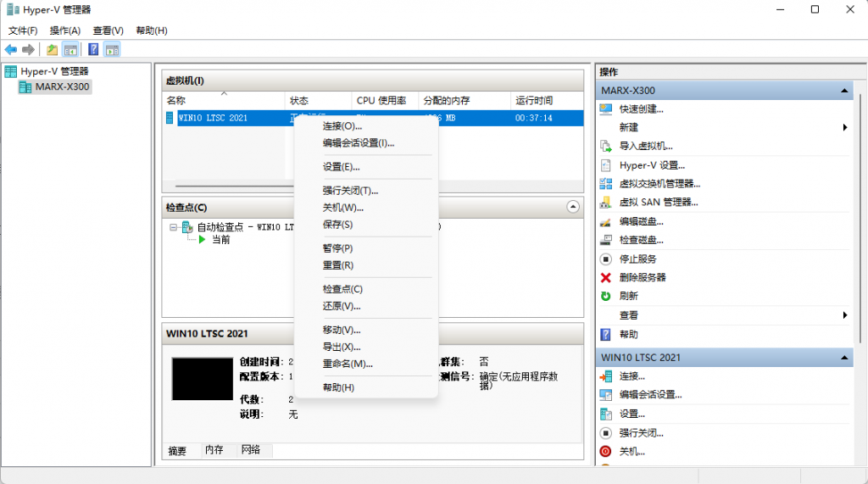Click the blue help toolbar icon
This screenshot has height=484, width=868.
pyautogui.click(x=93, y=49)
